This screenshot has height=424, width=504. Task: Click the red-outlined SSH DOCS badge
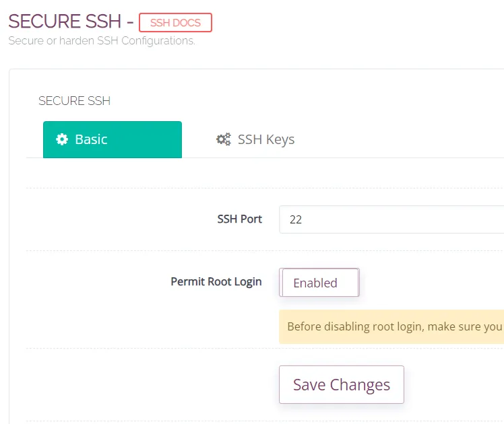(x=175, y=23)
